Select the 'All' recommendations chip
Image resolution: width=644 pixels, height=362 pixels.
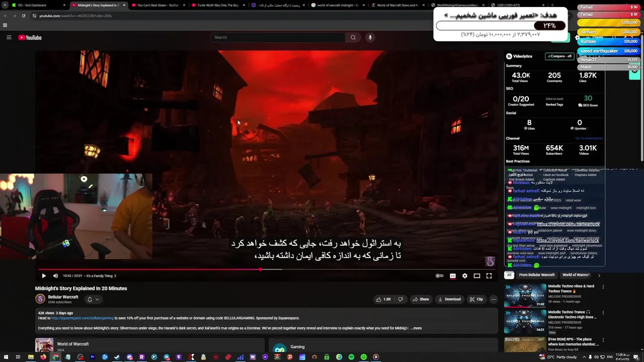(x=509, y=275)
